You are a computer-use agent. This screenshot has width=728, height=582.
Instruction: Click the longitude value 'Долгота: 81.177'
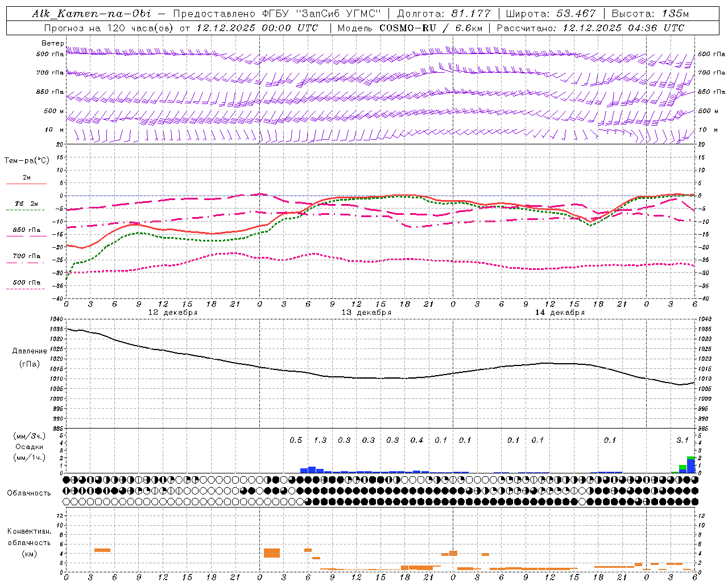(444, 14)
